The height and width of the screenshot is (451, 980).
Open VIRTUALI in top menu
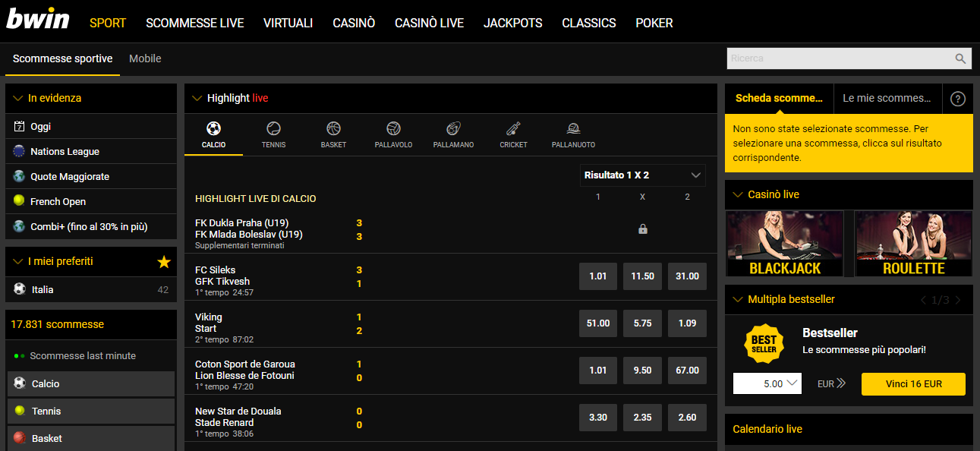click(x=288, y=23)
